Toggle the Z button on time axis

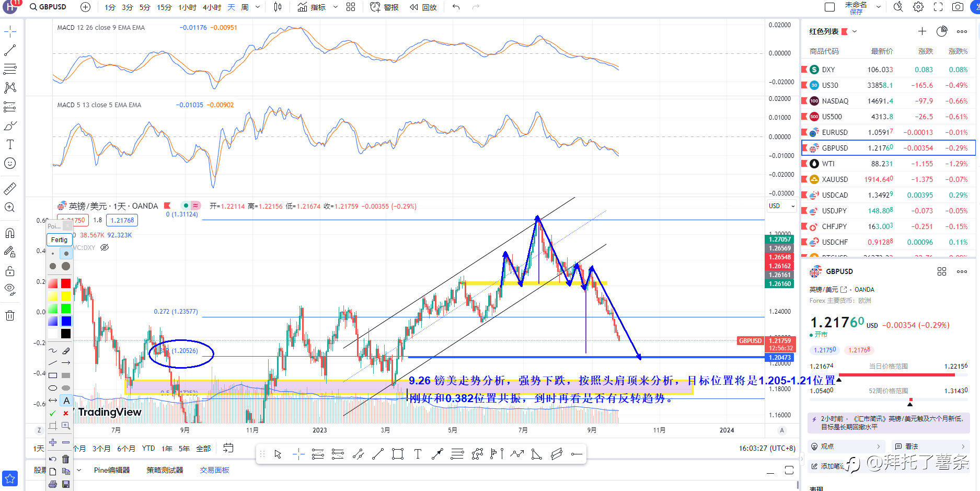click(x=39, y=430)
